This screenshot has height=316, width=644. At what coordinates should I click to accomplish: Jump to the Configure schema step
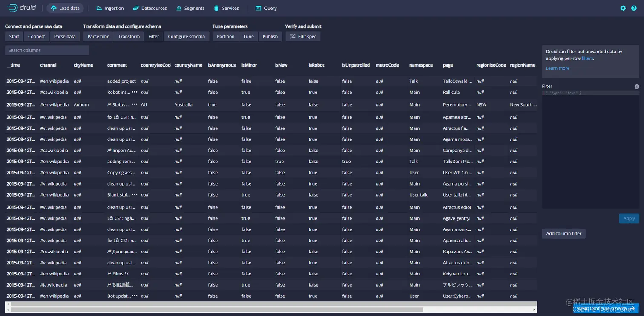click(187, 37)
